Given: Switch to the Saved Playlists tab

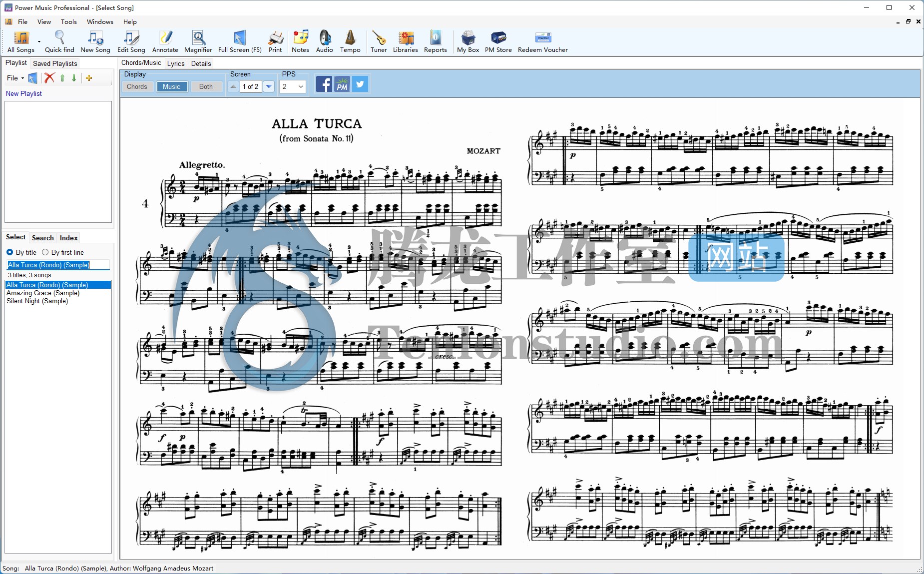Looking at the screenshot, I should tap(55, 63).
